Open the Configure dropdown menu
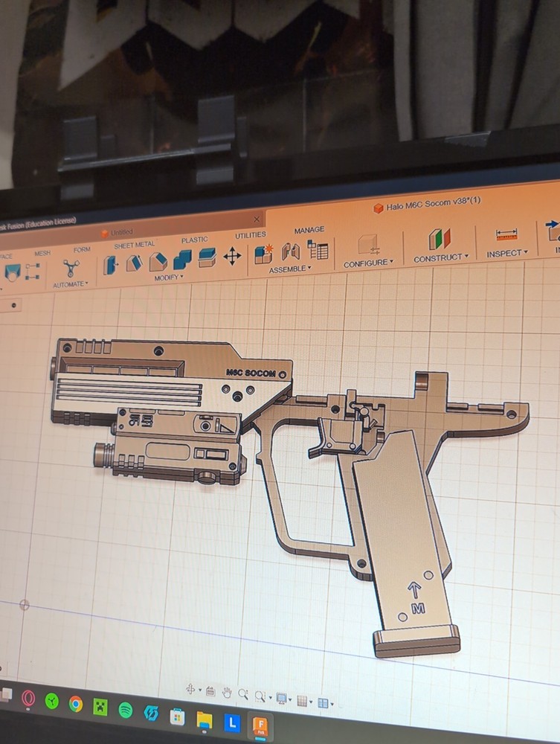This screenshot has height=744, width=560. [x=368, y=263]
